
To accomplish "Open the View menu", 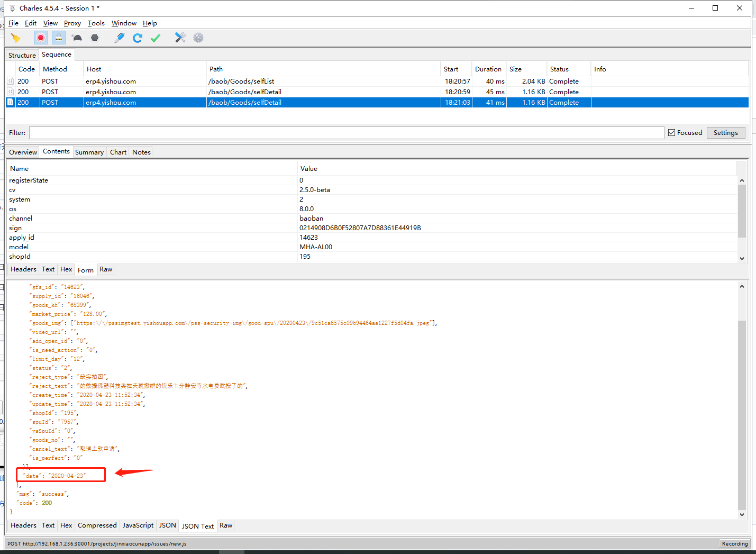I will (50, 23).
